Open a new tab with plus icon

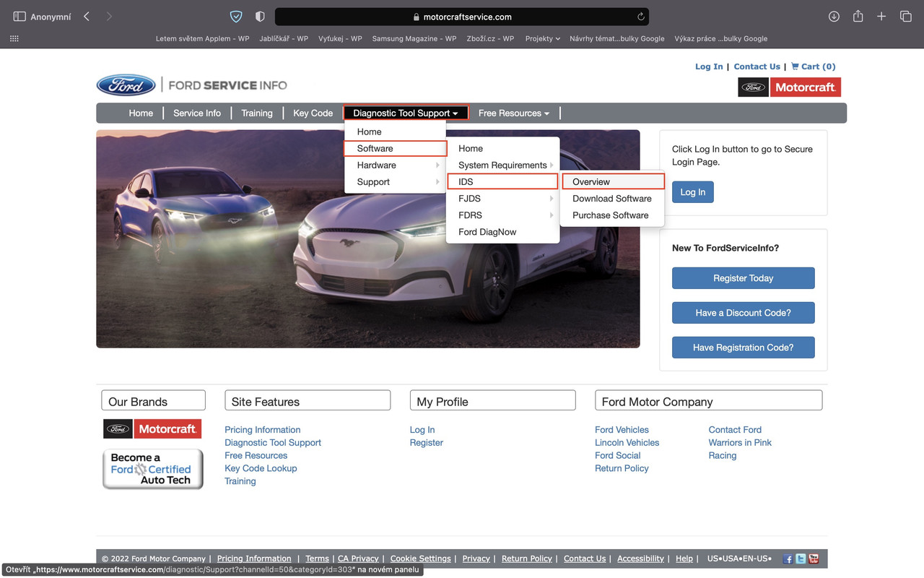[x=881, y=17]
